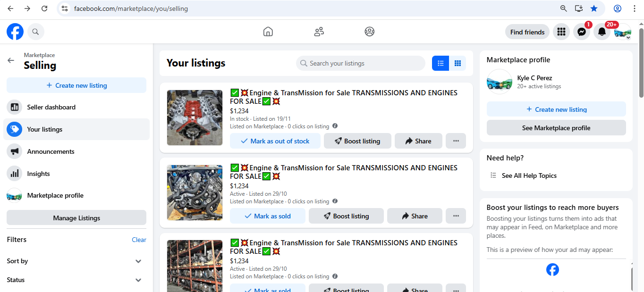644x292 pixels.
Task: Click Create new listing in profile panel
Action: pos(556,109)
